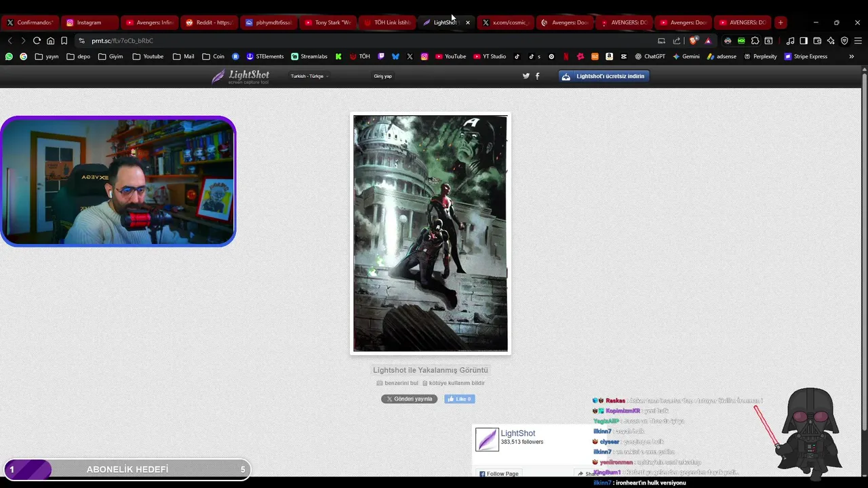Click the share page icon in toolbar
The width and height of the screenshot is (868, 488).
click(x=675, y=41)
